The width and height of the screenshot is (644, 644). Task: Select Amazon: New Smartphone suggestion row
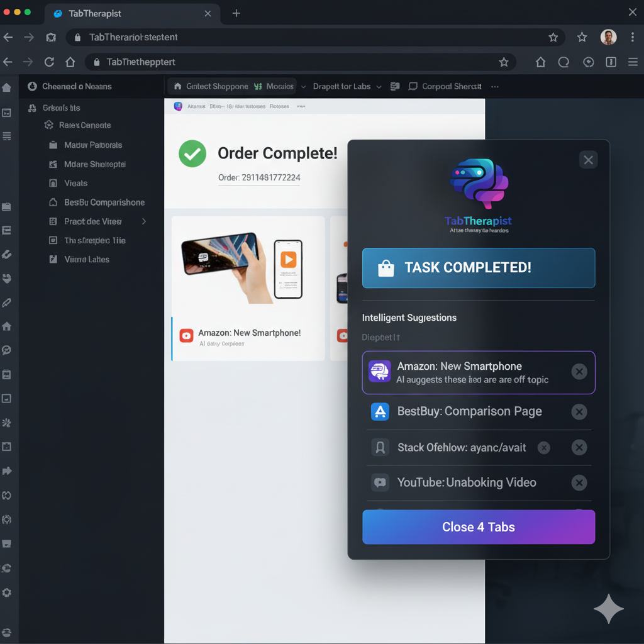point(479,372)
